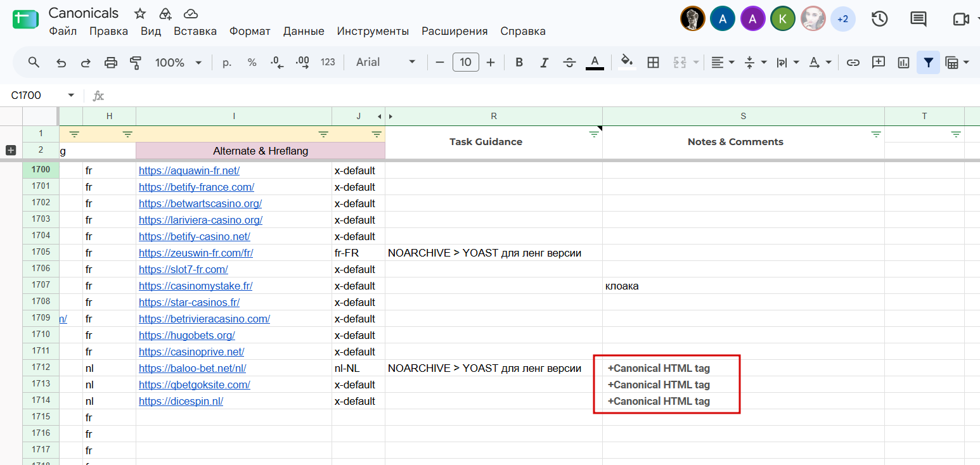Decrease font size with minus button
The height and width of the screenshot is (465, 980).
[440, 62]
